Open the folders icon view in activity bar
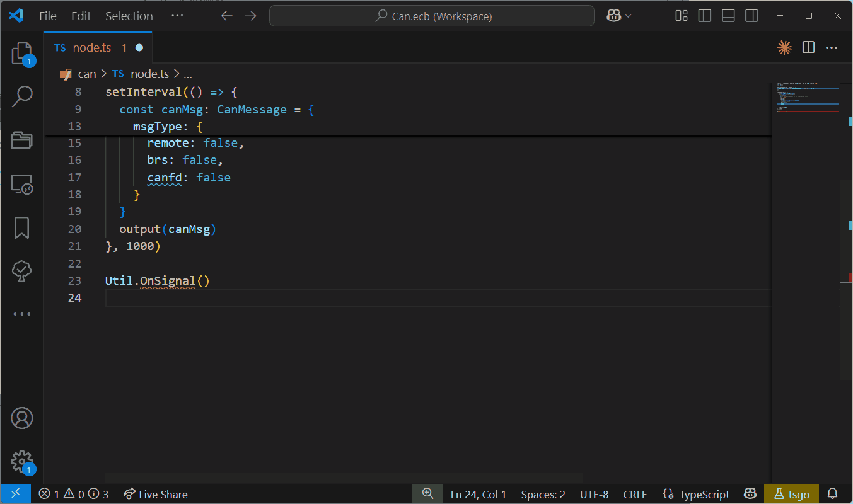Viewport: 853px width, 504px height. point(21,140)
